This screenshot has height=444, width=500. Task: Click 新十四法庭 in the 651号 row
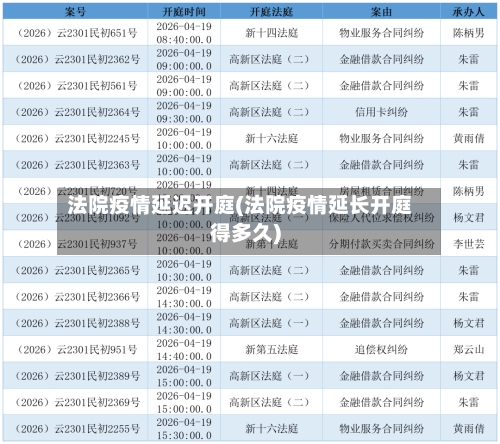click(x=271, y=33)
